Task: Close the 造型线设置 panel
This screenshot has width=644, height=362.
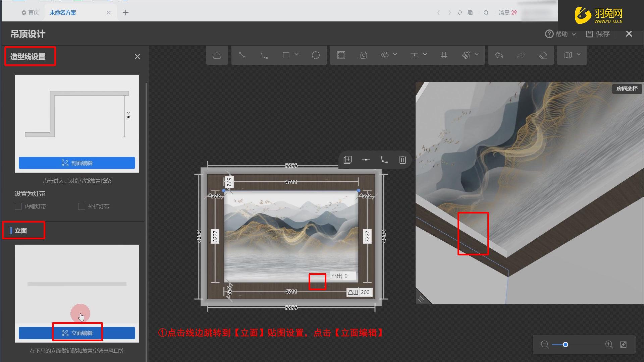Action: pyautogui.click(x=137, y=57)
